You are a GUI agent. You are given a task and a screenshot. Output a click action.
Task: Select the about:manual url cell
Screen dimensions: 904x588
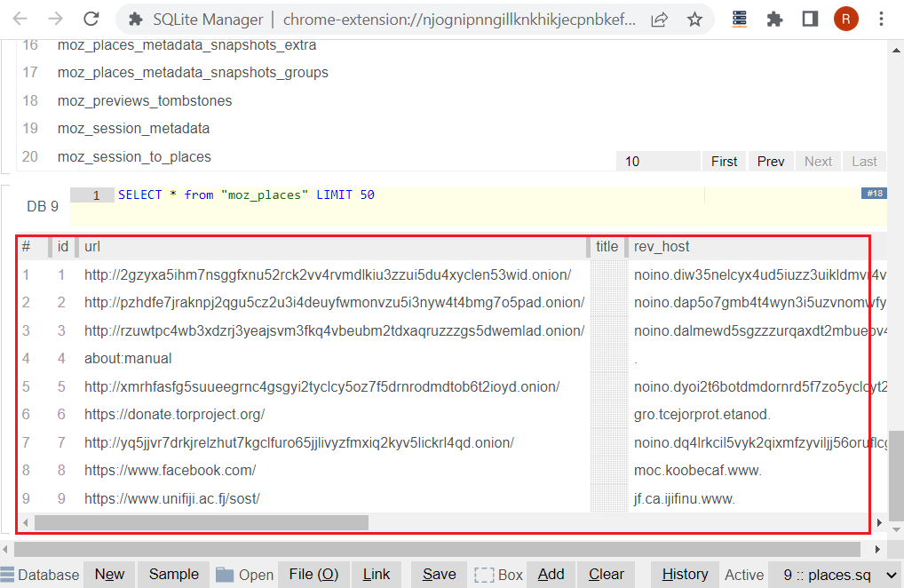click(x=128, y=359)
